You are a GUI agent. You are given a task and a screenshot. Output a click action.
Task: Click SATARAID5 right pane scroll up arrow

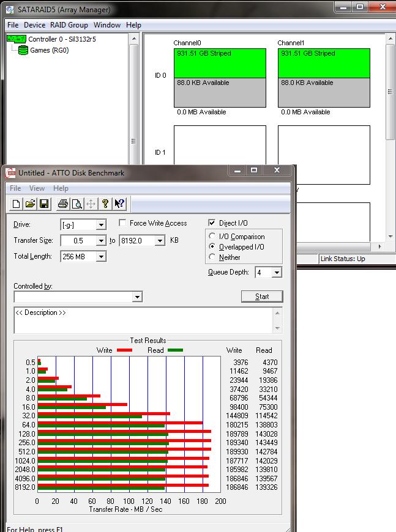[390, 39]
